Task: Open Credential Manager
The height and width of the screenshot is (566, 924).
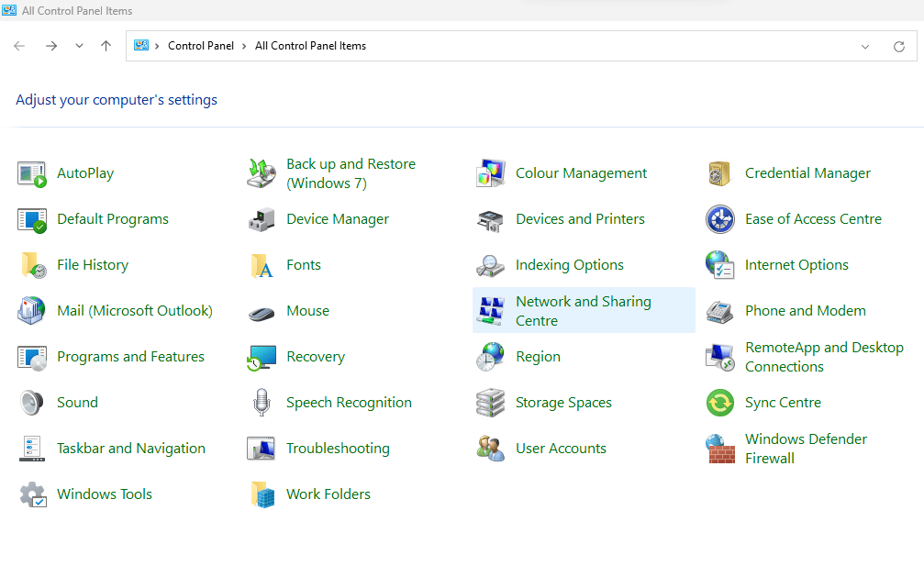Action: point(807,172)
